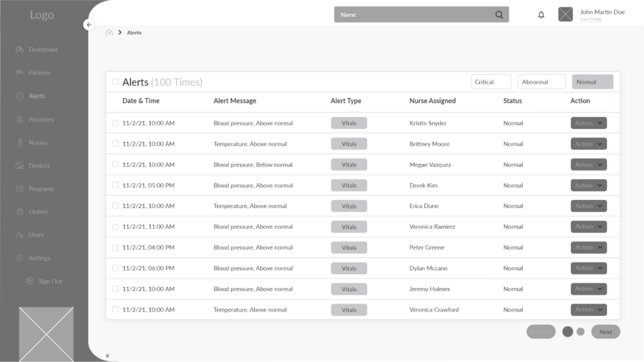Click the search magnifier icon

pos(499,14)
